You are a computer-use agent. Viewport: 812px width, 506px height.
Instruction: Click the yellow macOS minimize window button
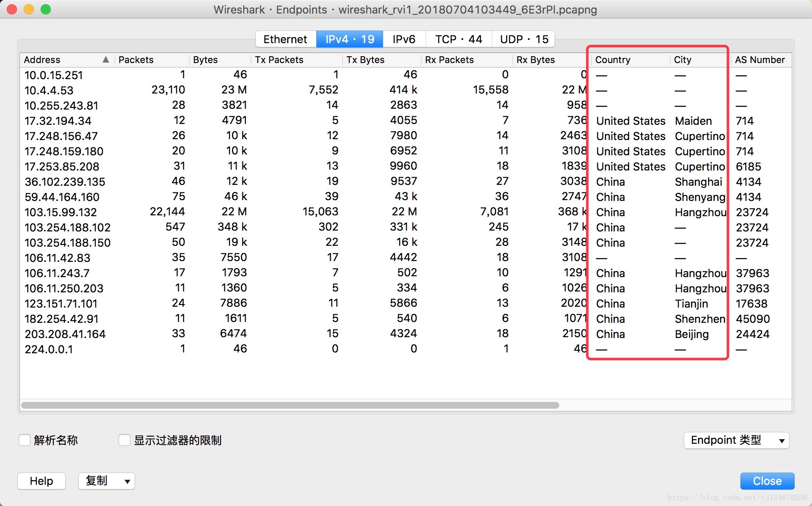29,9
